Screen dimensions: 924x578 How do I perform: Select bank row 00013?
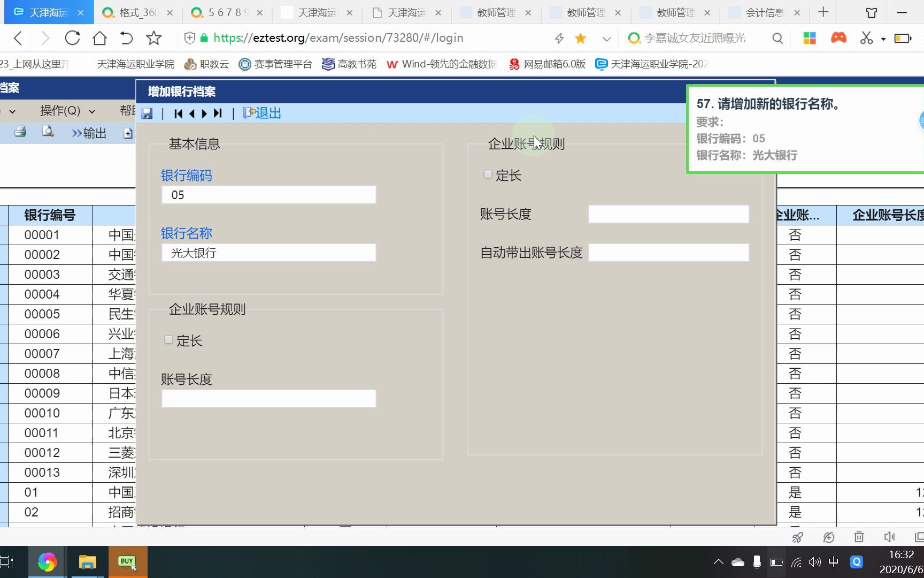pyautogui.click(x=42, y=473)
